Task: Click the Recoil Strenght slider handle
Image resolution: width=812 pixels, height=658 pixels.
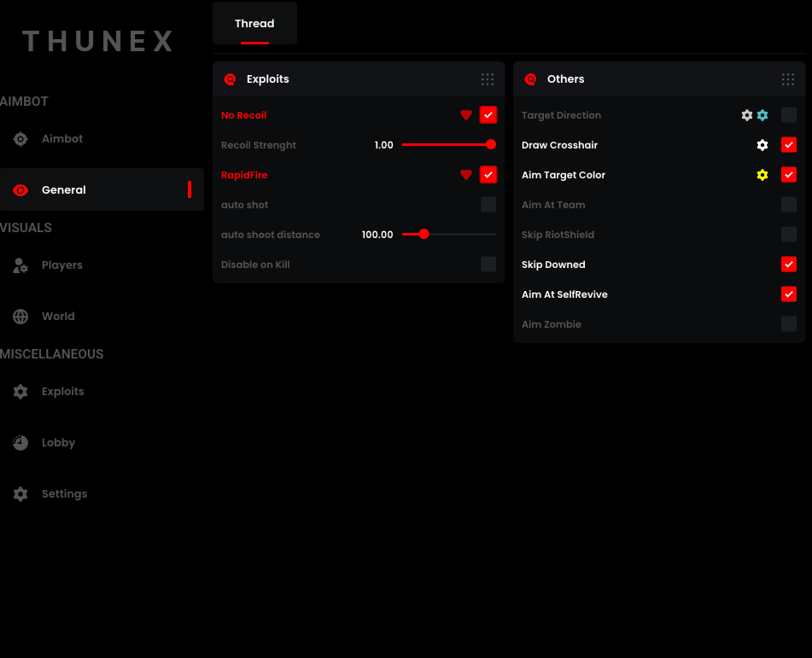Action: point(490,145)
